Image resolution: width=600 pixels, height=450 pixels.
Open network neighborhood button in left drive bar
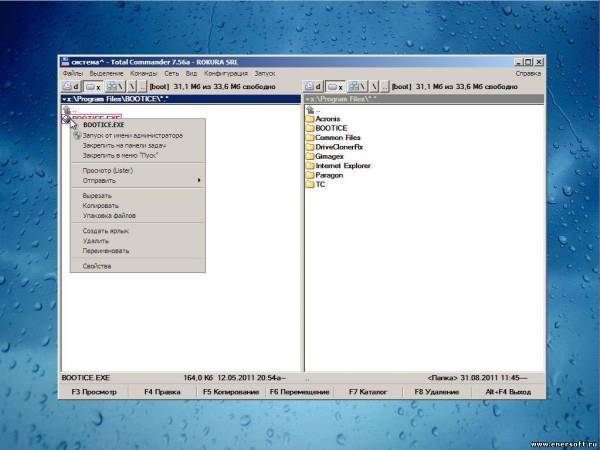pyautogui.click(x=115, y=86)
